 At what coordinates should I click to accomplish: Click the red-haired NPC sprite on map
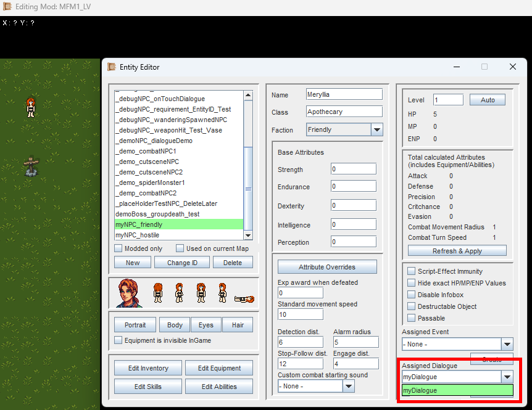[x=31, y=107]
